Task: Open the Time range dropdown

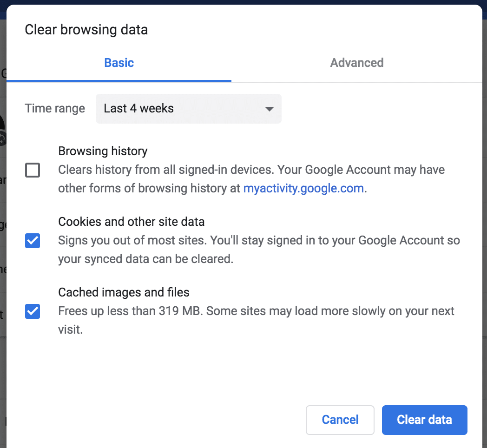Action: tap(188, 109)
